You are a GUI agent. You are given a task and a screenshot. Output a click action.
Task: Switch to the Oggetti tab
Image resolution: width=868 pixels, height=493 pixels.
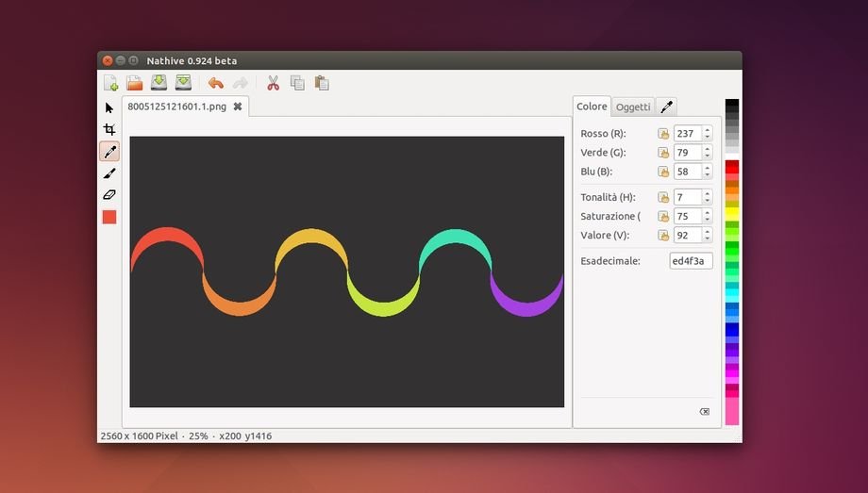[x=633, y=107]
